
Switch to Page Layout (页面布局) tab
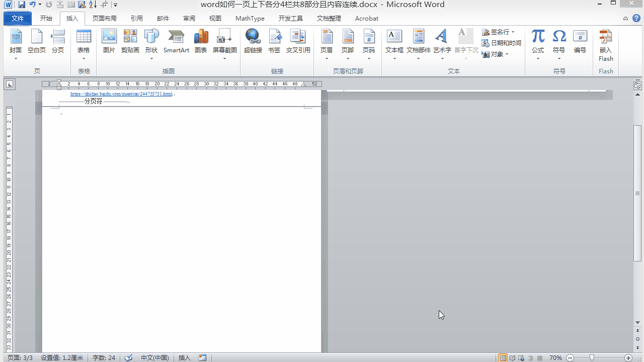click(105, 19)
